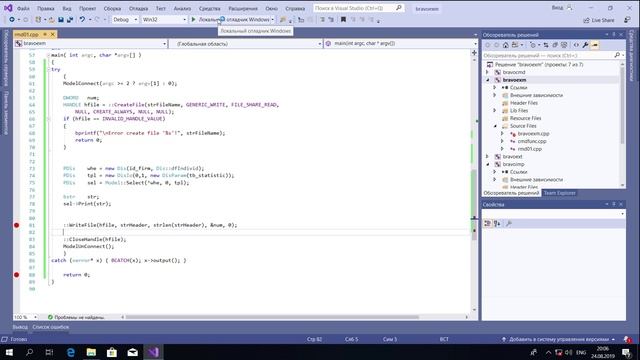Image resolution: width=640 pixels, height=360 pixels.
Task: Click the Save All icon
Action: click(69, 20)
